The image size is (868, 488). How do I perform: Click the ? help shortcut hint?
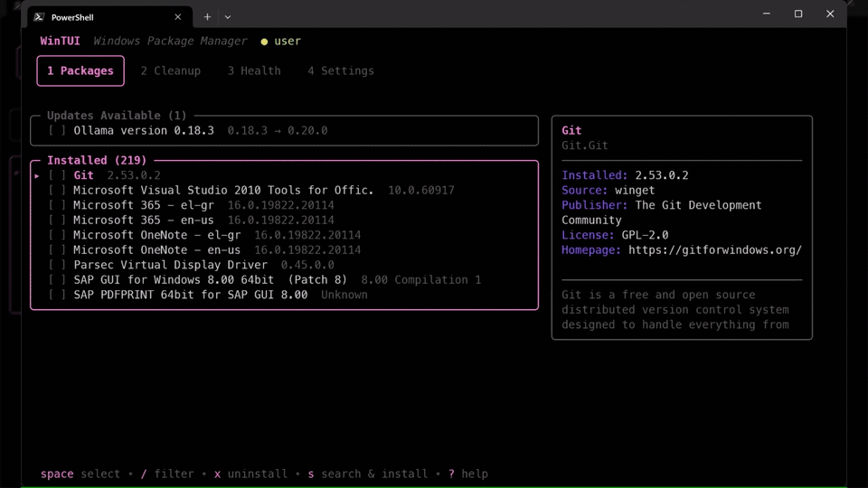468,474
